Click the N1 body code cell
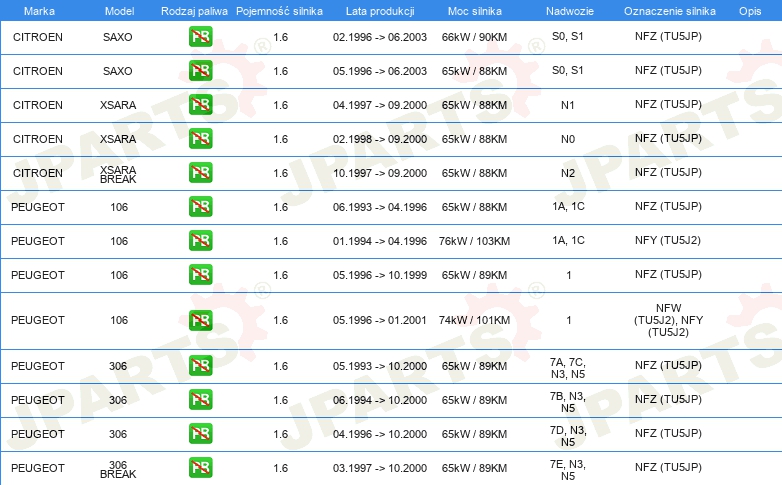The image size is (782, 485). [568, 105]
